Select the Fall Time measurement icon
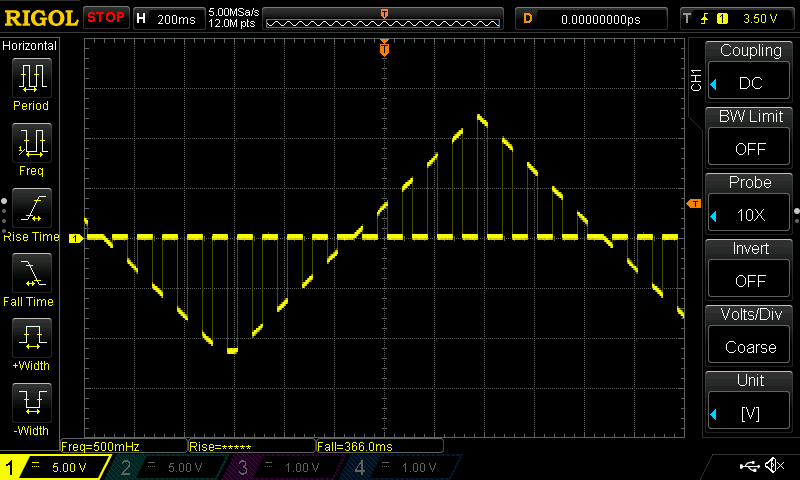This screenshot has width=800, height=480. (32, 273)
